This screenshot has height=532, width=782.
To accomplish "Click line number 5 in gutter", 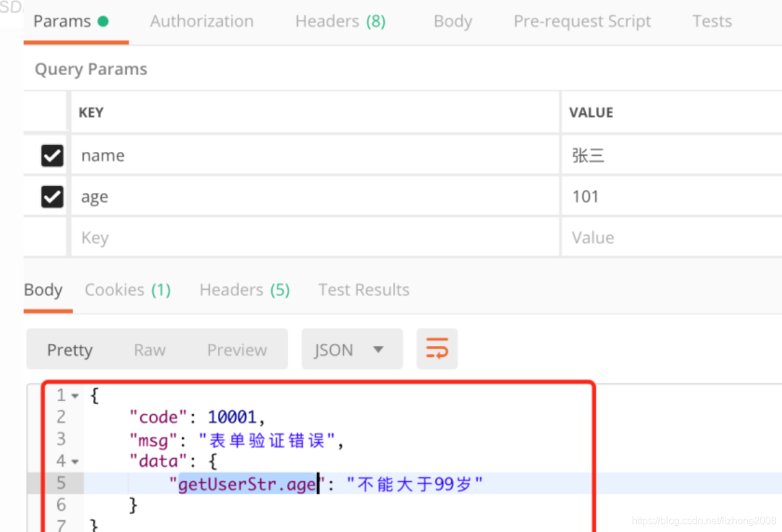I will point(61,484).
